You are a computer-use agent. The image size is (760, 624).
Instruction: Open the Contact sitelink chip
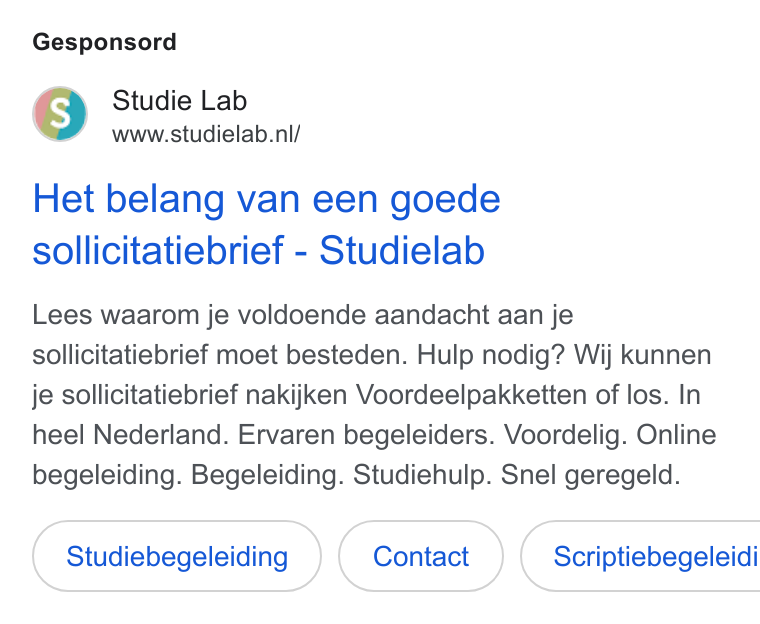point(421,556)
